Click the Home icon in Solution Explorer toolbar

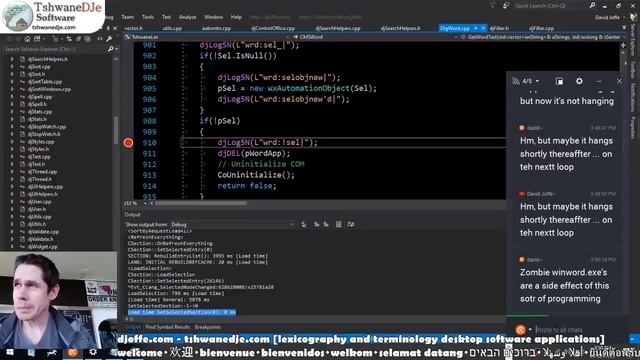pyautogui.click(x=27, y=39)
